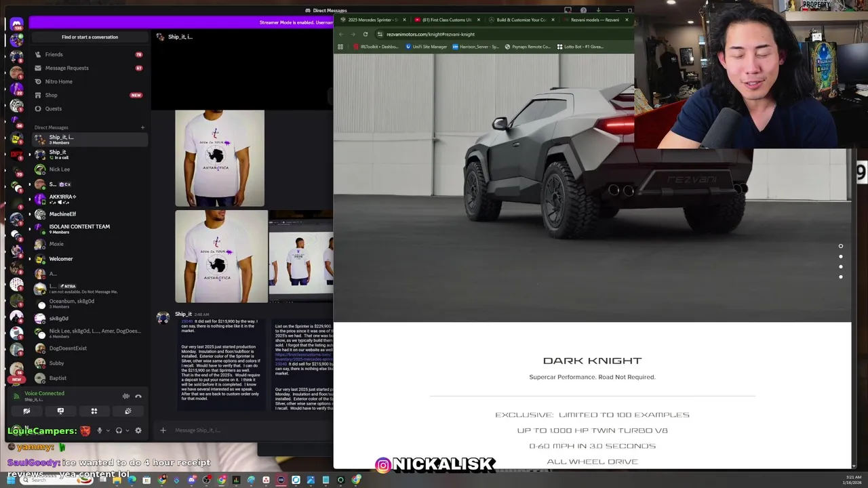This screenshot has height=488, width=868.
Task: Expand headphone output options arrow
Action: click(127, 430)
